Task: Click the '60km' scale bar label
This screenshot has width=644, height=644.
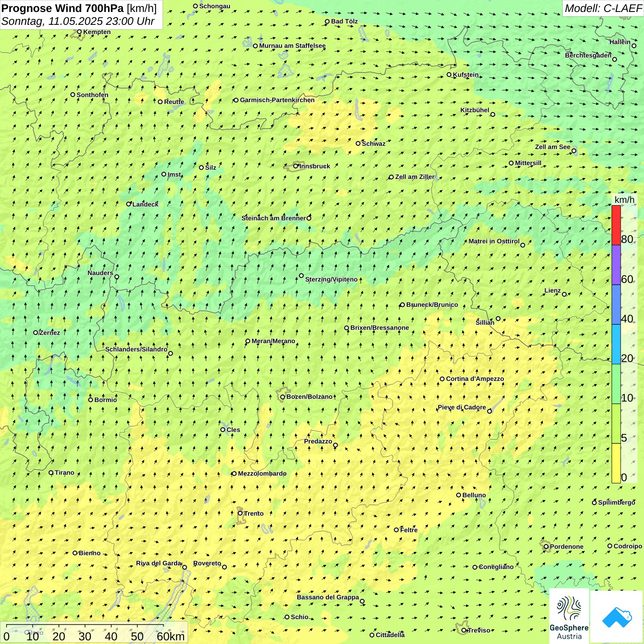Action: coord(171,636)
